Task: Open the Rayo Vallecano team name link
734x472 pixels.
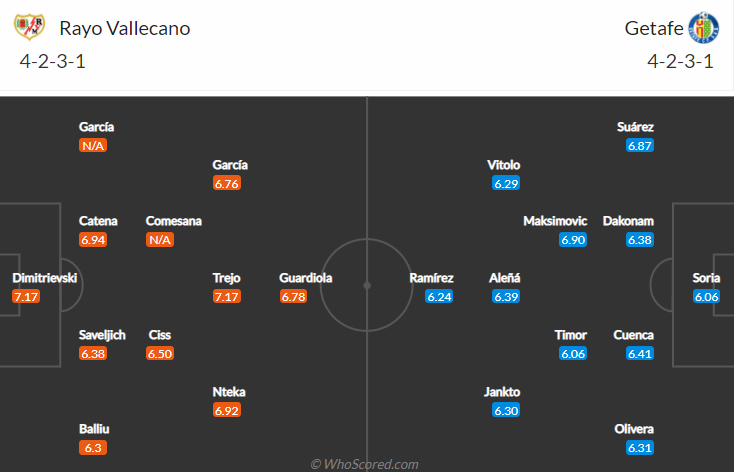Action: tap(125, 28)
